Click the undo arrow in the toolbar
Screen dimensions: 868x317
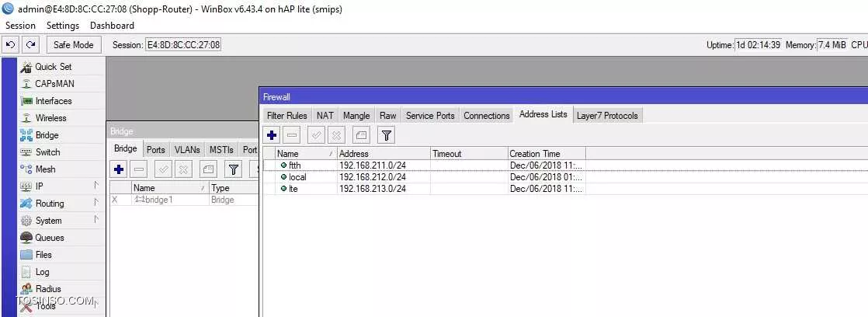pyautogui.click(x=11, y=44)
